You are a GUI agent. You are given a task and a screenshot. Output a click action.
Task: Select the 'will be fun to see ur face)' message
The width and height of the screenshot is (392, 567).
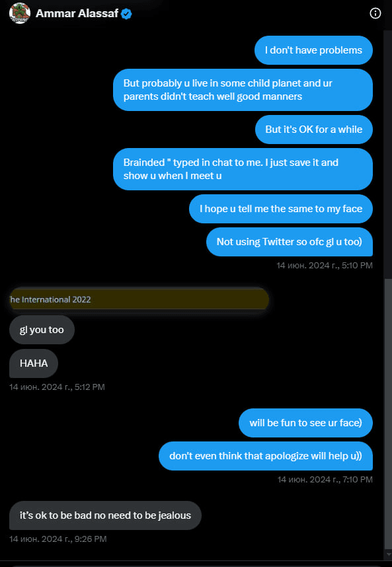305,423
